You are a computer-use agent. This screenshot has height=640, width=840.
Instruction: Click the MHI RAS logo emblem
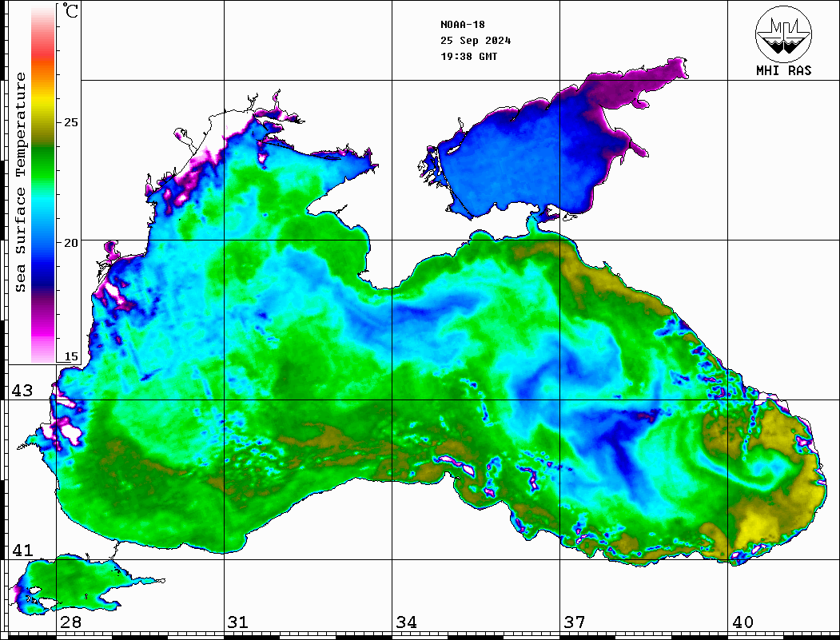783,34
